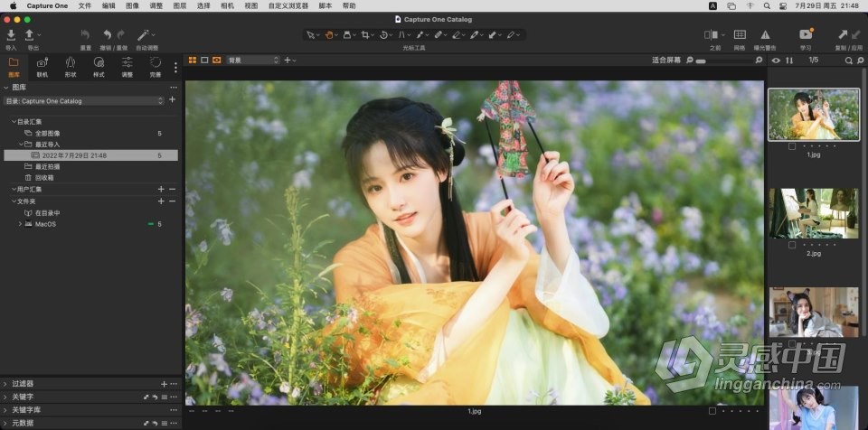Toggle the Before (之前) comparison view

click(713, 35)
